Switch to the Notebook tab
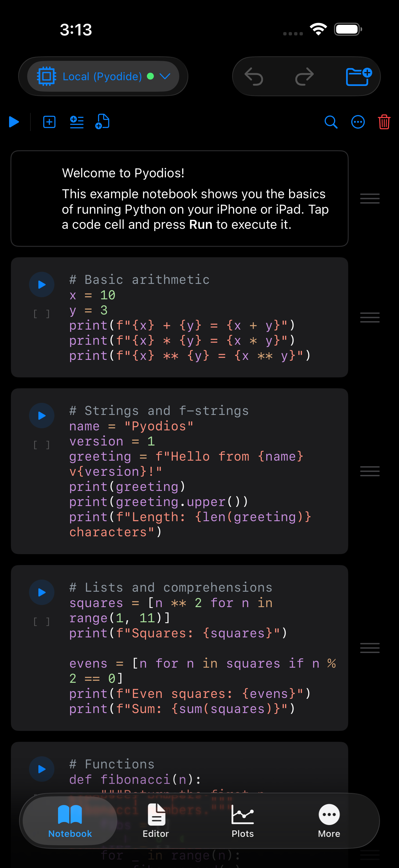This screenshot has width=399, height=868. pyautogui.click(x=70, y=821)
